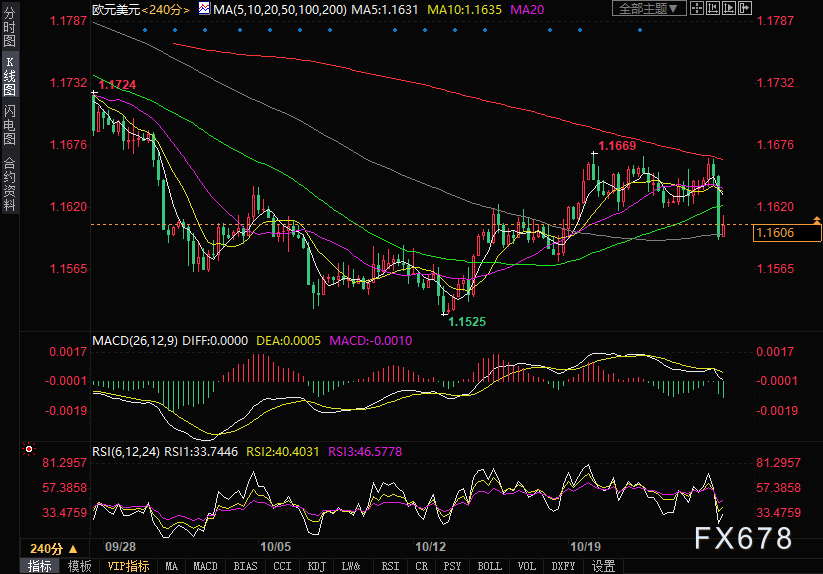
Task: Apply the BOLL indicator
Action: click(x=490, y=566)
